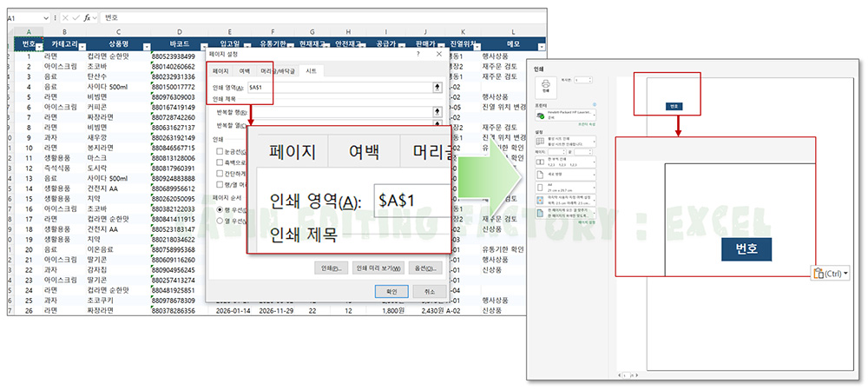Click the 인쇄 미리 보기 button
Image resolution: width=868 pixels, height=390 pixels.
pos(378,268)
